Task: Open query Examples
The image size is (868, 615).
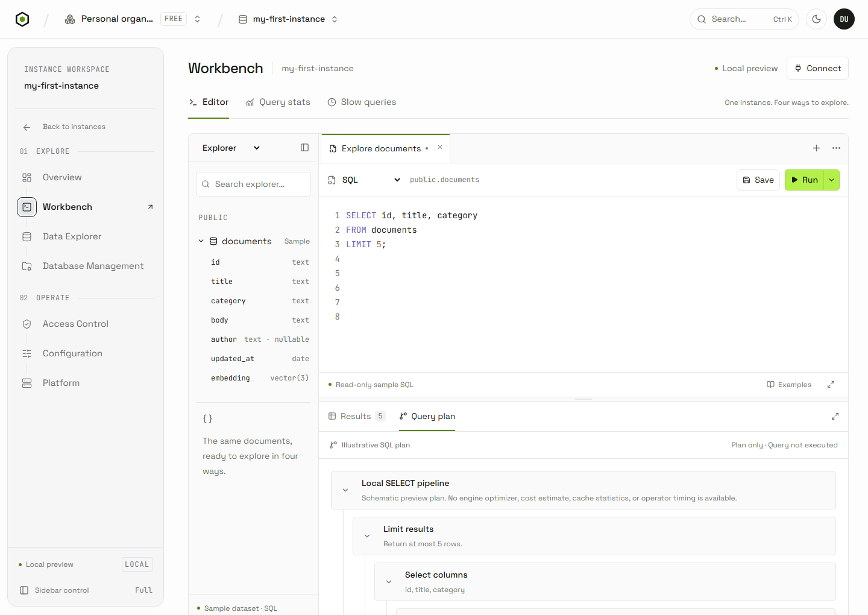Action: (x=789, y=385)
